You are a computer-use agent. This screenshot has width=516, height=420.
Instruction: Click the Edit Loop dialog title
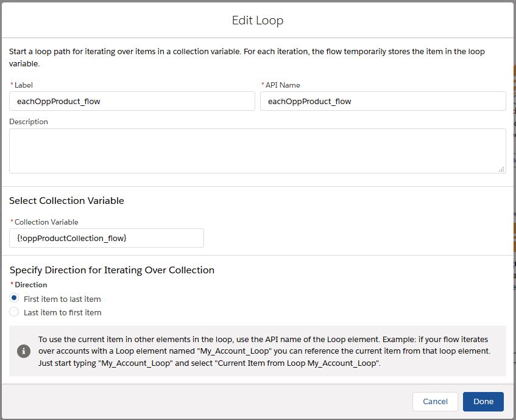(x=257, y=20)
